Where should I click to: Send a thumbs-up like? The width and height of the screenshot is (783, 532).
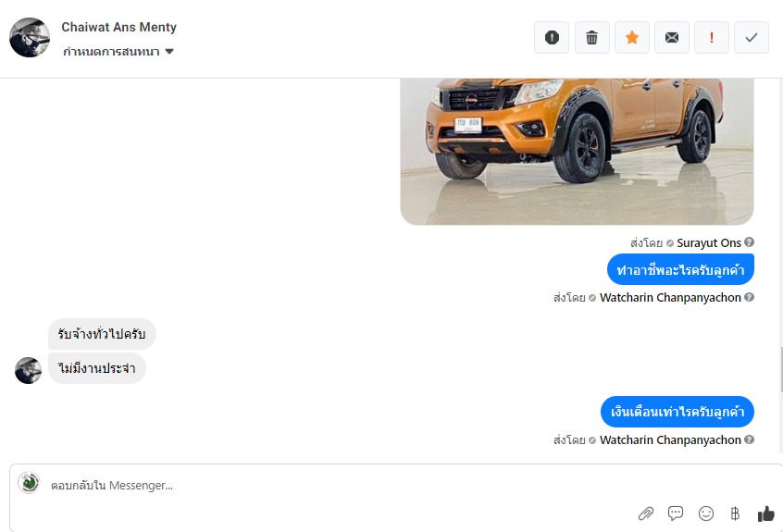coord(765,513)
